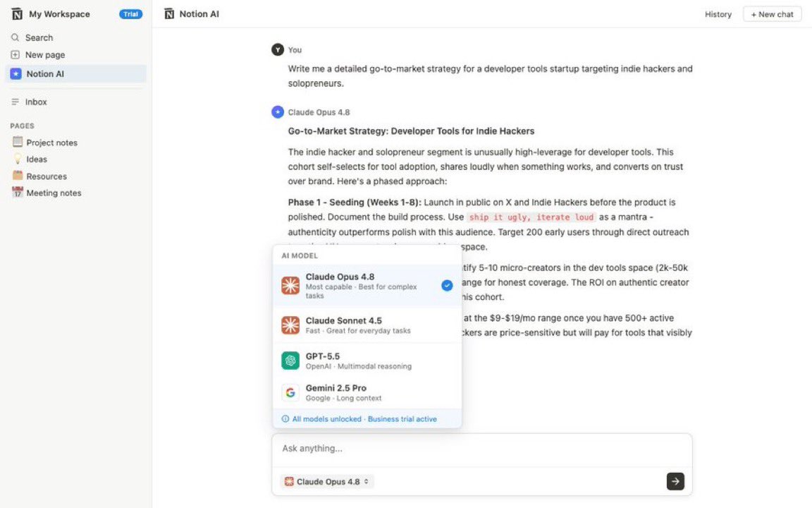This screenshot has height=508, width=812.
Task: Click the PAGES section label
Action: (23, 126)
